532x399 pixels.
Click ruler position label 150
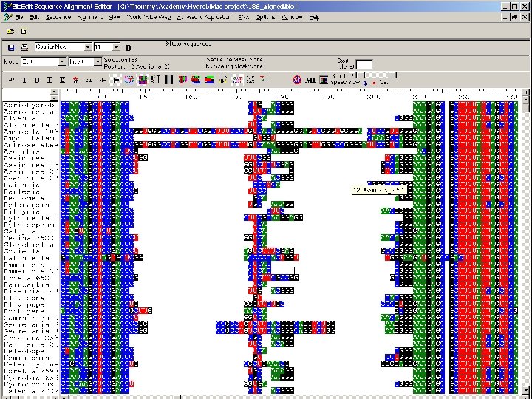[146, 97]
